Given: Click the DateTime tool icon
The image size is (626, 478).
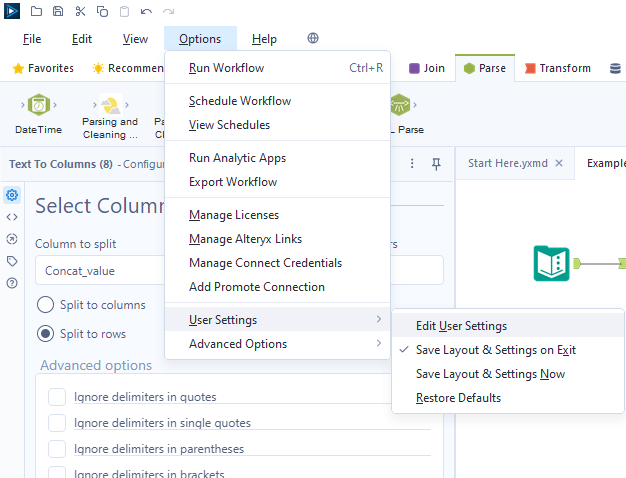Looking at the screenshot, I should coord(38,106).
